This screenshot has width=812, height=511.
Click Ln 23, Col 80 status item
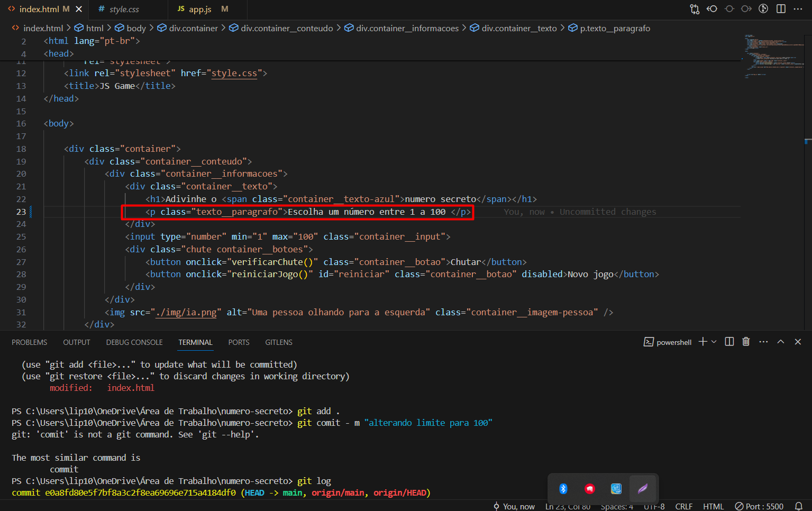click(568, 506)
